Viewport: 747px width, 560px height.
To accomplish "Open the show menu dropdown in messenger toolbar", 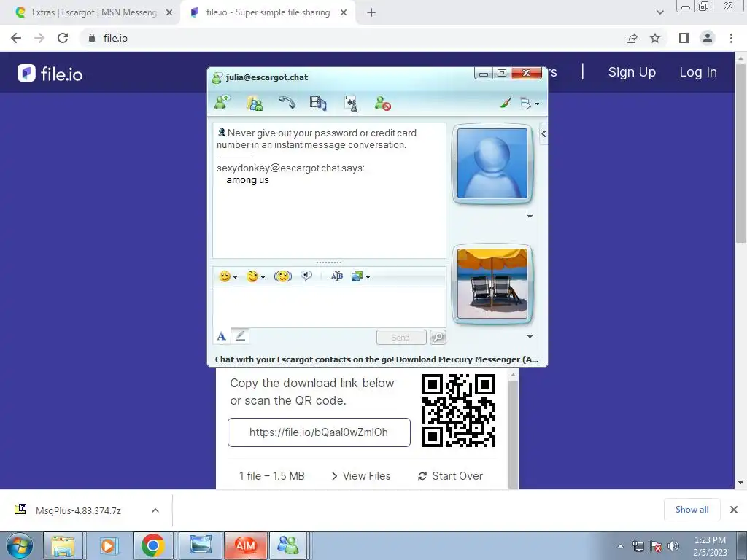I will click(530, 104).
